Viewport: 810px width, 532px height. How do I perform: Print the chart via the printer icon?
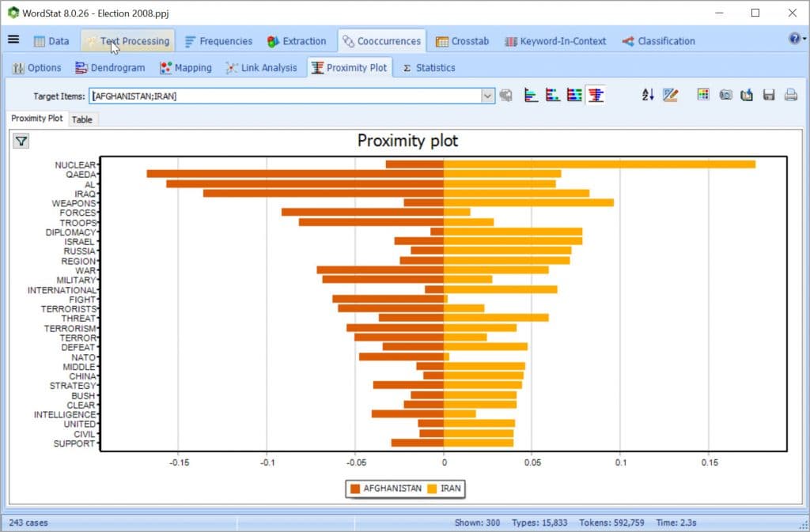[x=790, y=94]
